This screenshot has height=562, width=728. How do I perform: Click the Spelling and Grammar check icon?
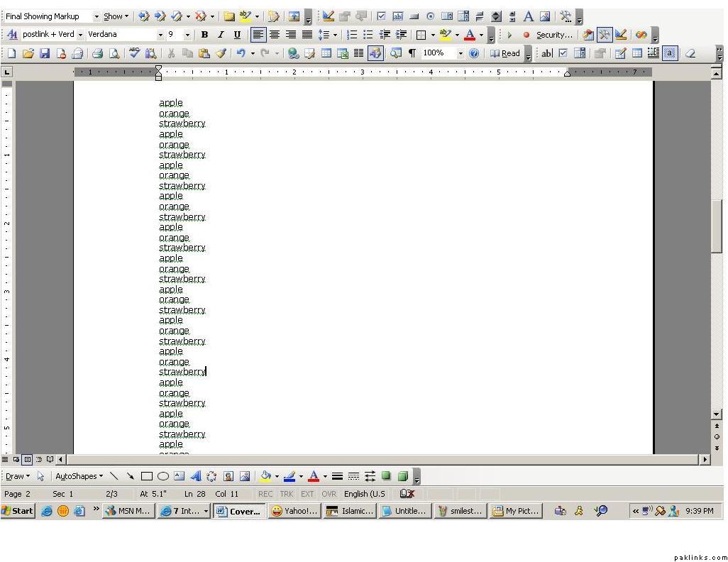(134, 53)
